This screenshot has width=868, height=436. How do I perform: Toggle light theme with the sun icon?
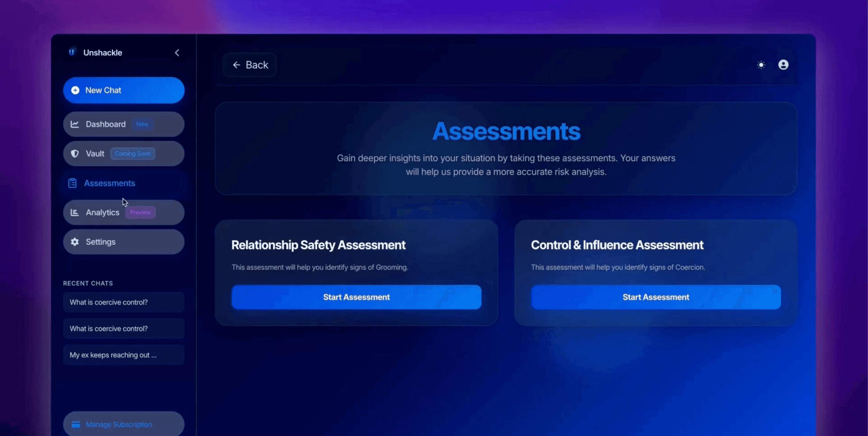[x=761, y=65]
